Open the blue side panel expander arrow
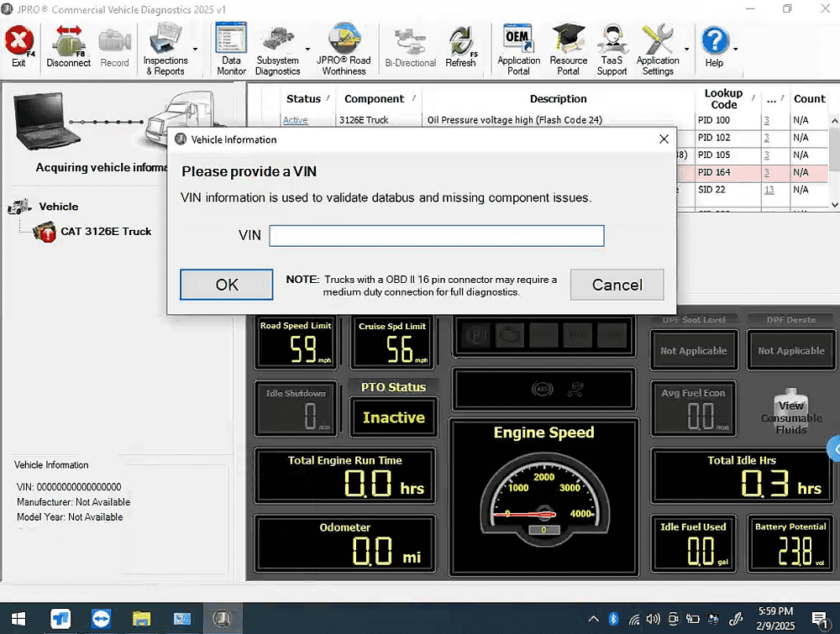 [834, 448]
